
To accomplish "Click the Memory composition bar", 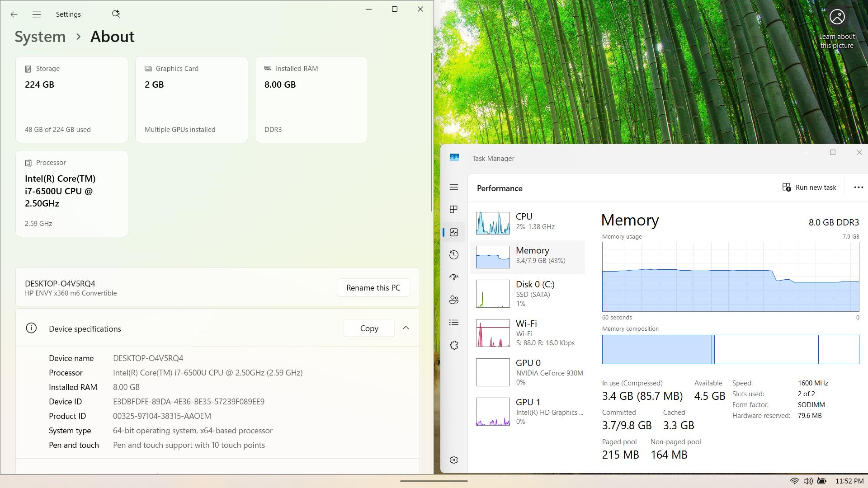I will coord(731,349).
